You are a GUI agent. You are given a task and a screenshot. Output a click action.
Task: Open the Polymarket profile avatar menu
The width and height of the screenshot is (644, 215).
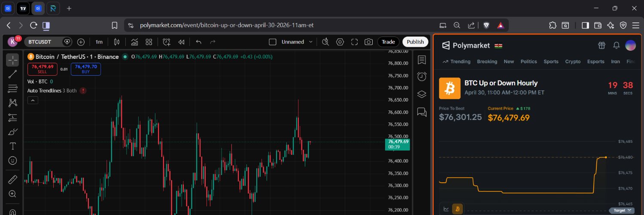point(630,45)
